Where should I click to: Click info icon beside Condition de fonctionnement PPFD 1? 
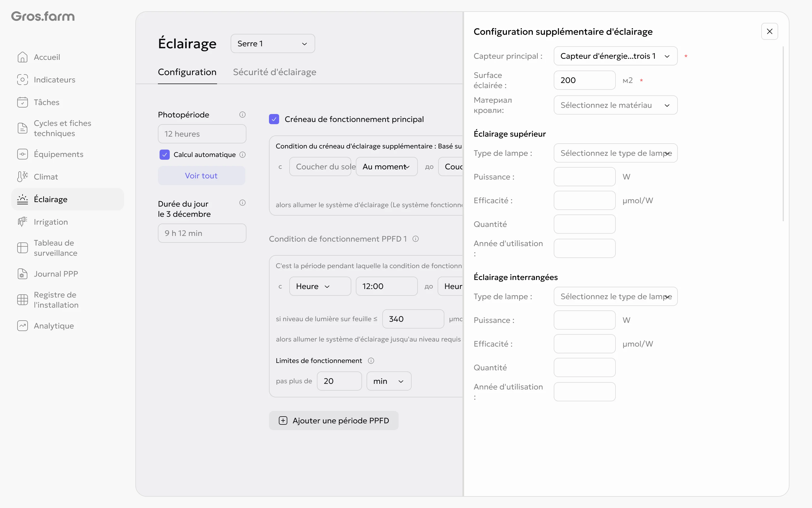click(x=415, y=239)
